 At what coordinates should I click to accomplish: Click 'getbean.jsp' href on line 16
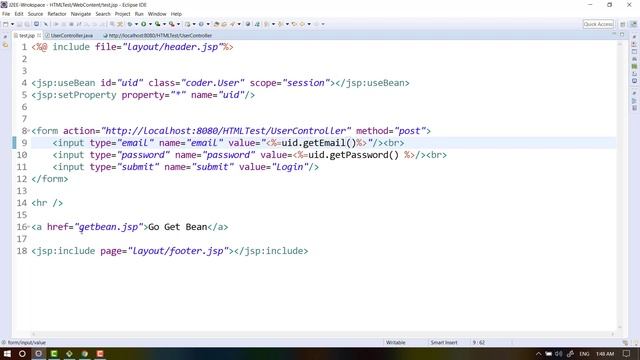[109, 227]
